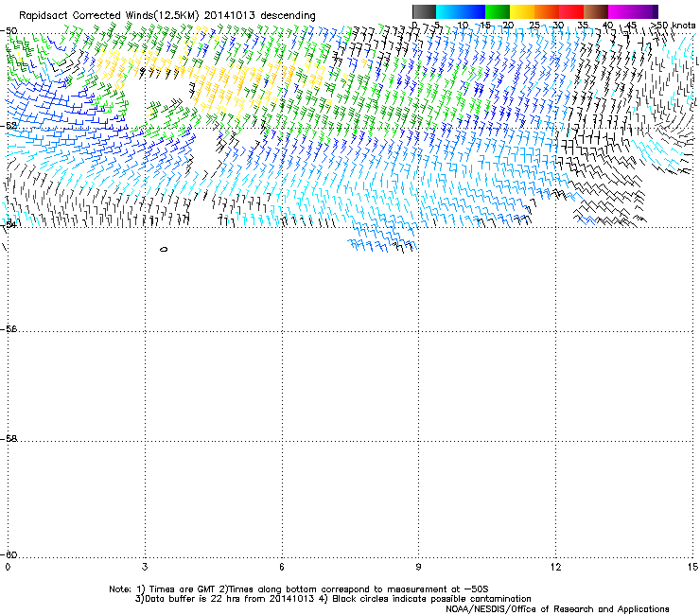The height and width of the screenshot is (615, 700).
Task: Click the '-54' latitude axis label
Action: coord(9,224)
